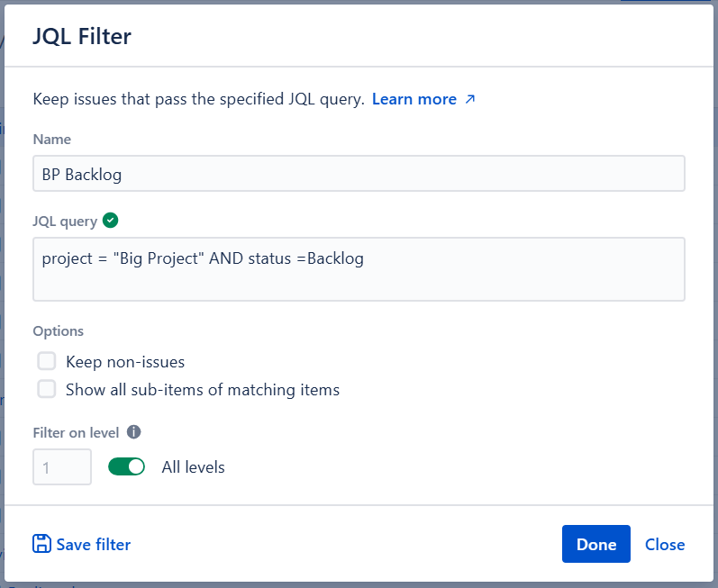Turn off the All levels toggle switch

pyautogui.click(x=127, y=467)
